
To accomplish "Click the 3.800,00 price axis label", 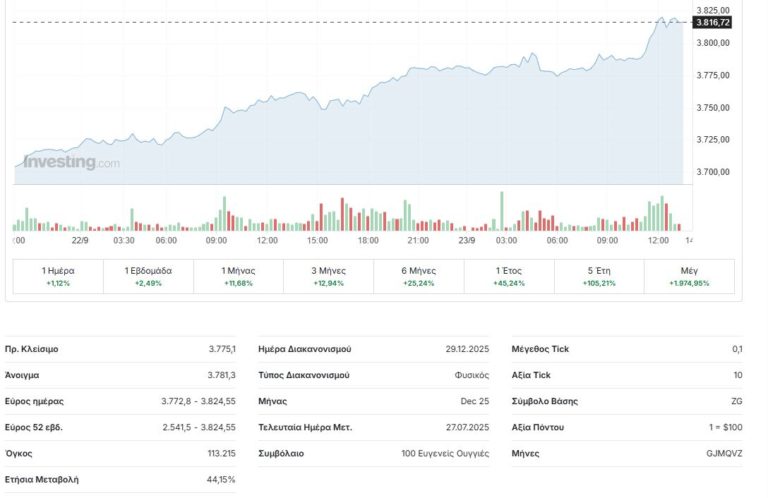I will [x=711, y=43].
